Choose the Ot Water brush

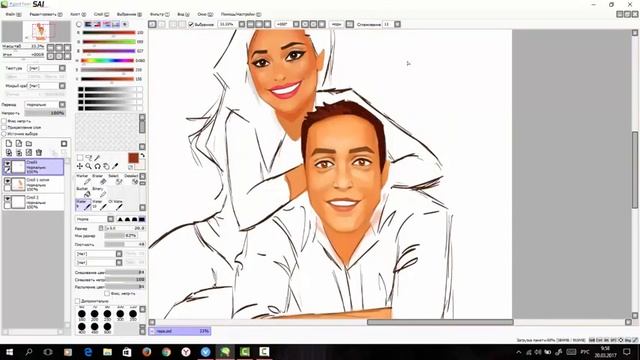point(116,204)
